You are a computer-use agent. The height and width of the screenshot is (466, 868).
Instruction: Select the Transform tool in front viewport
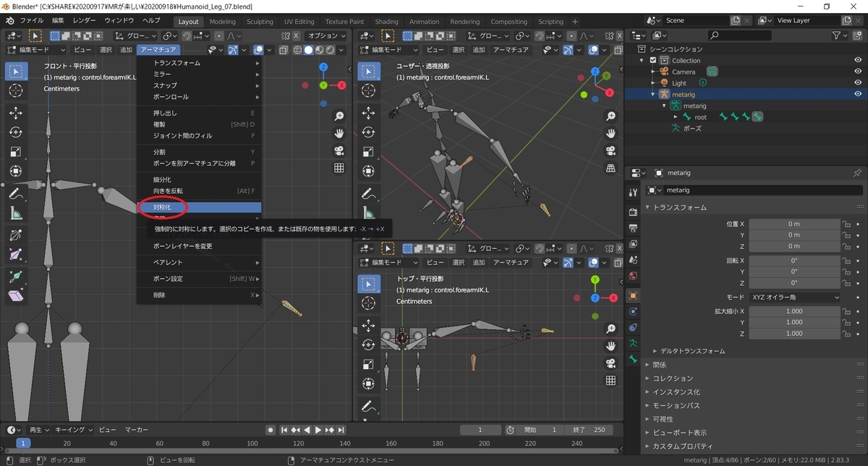[x=16, y=171]
